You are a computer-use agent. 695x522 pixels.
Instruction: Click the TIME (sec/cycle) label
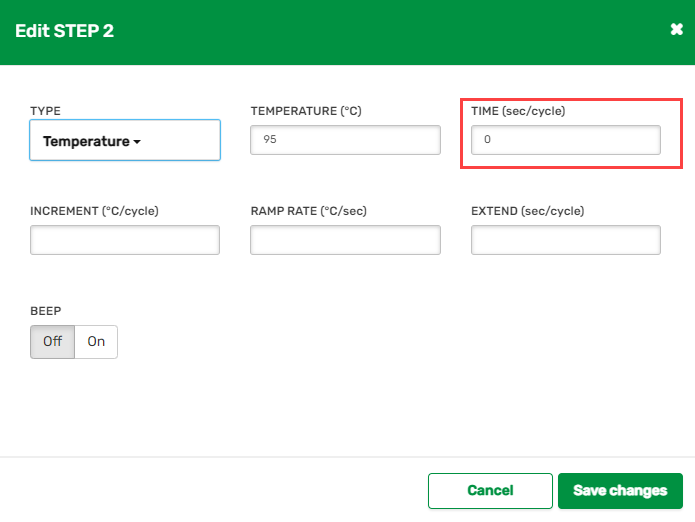[x=518, y=111]
